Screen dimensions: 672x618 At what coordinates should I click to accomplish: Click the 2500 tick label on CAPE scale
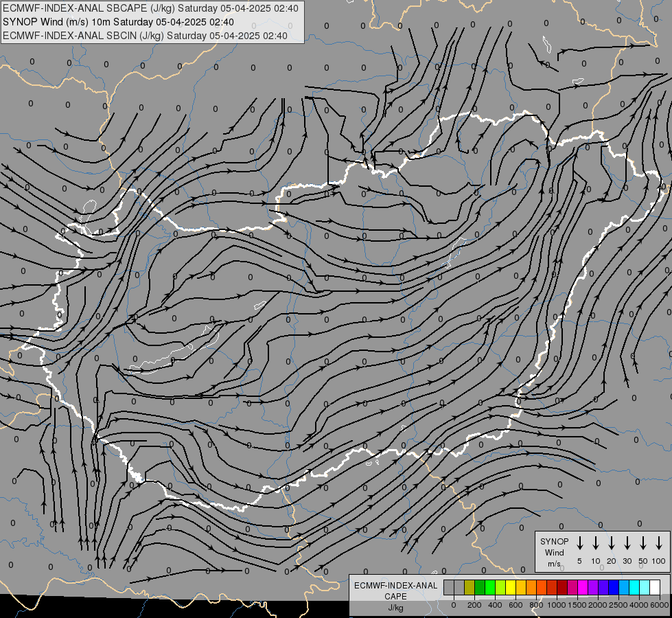coord(618,605)
